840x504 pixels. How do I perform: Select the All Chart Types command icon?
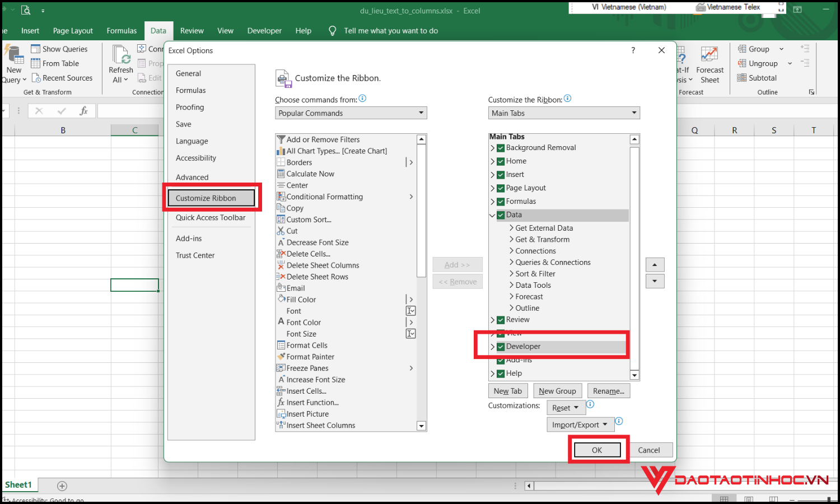281,151
